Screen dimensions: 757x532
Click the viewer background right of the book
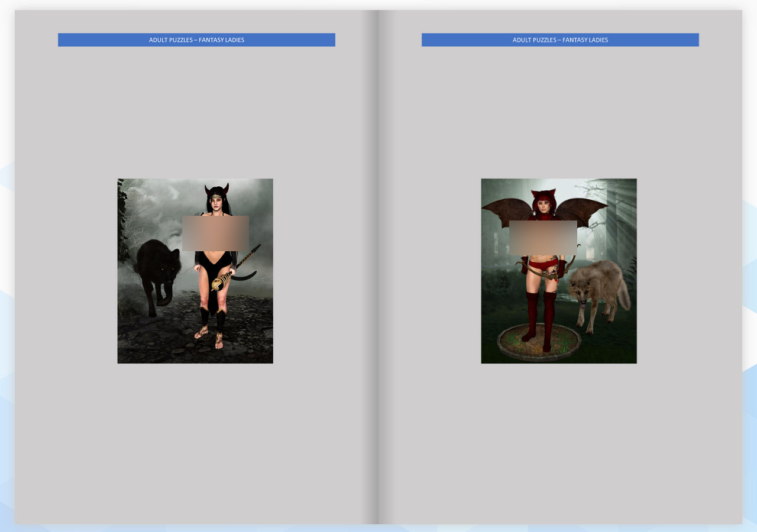click(x=750, y=266)
